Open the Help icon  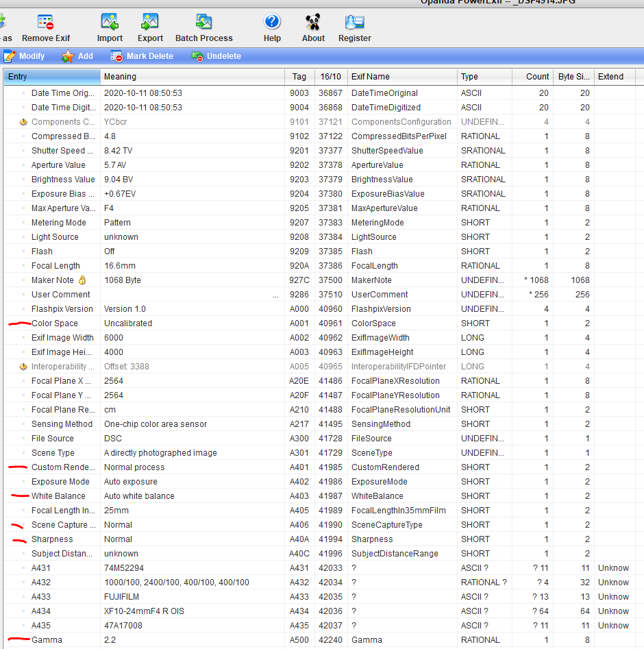tap(272, 21)
